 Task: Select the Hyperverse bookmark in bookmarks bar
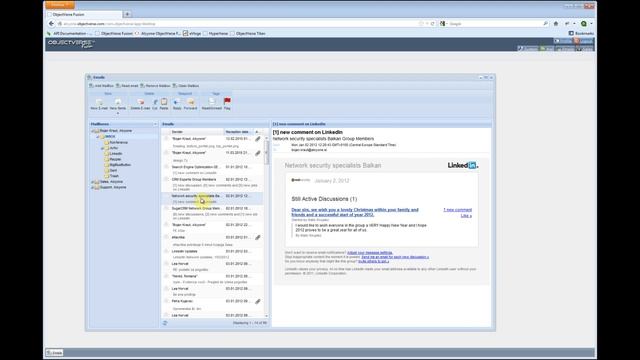click(x=216, y=33)
